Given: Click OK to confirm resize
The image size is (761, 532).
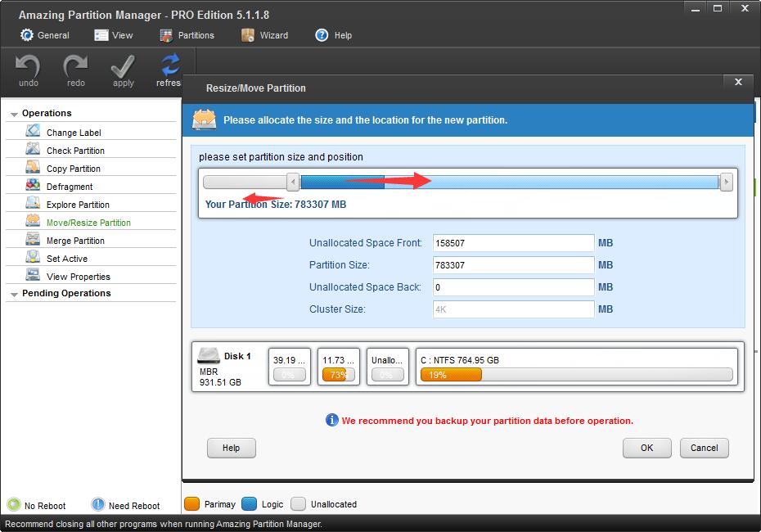Looking at the screenshot, I should [x=647, y=448].
